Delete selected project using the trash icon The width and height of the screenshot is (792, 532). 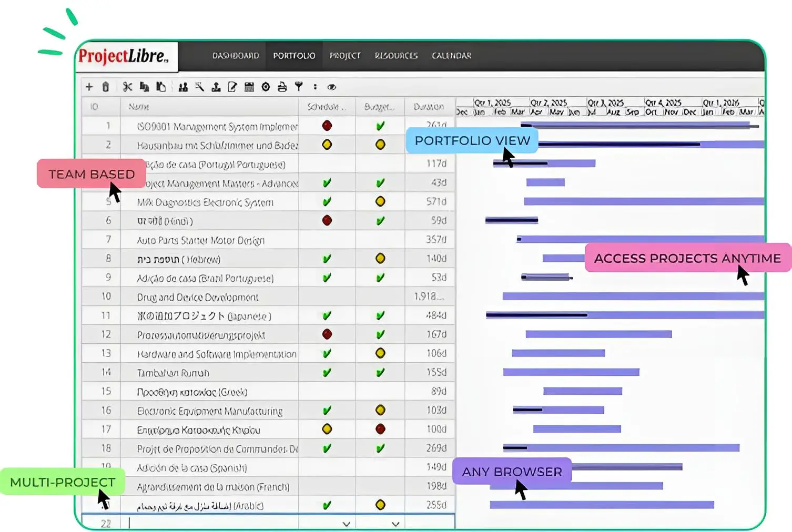[x=106, y=87]
